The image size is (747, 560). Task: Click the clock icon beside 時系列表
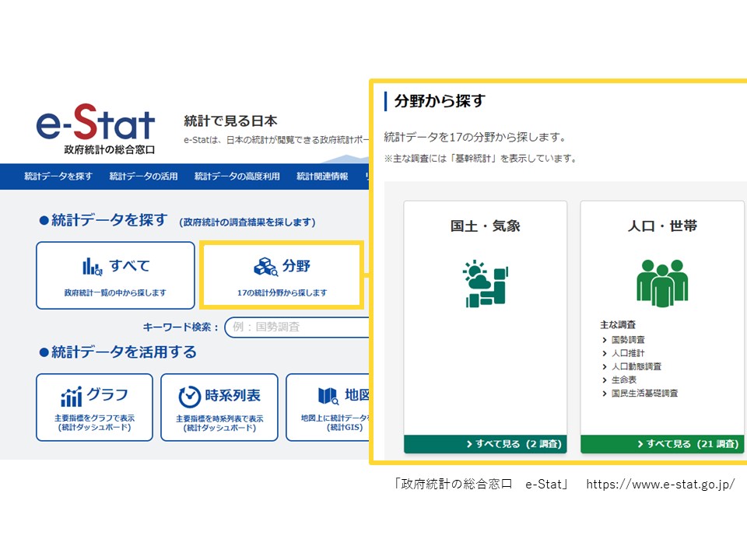(x=189, y=397)
